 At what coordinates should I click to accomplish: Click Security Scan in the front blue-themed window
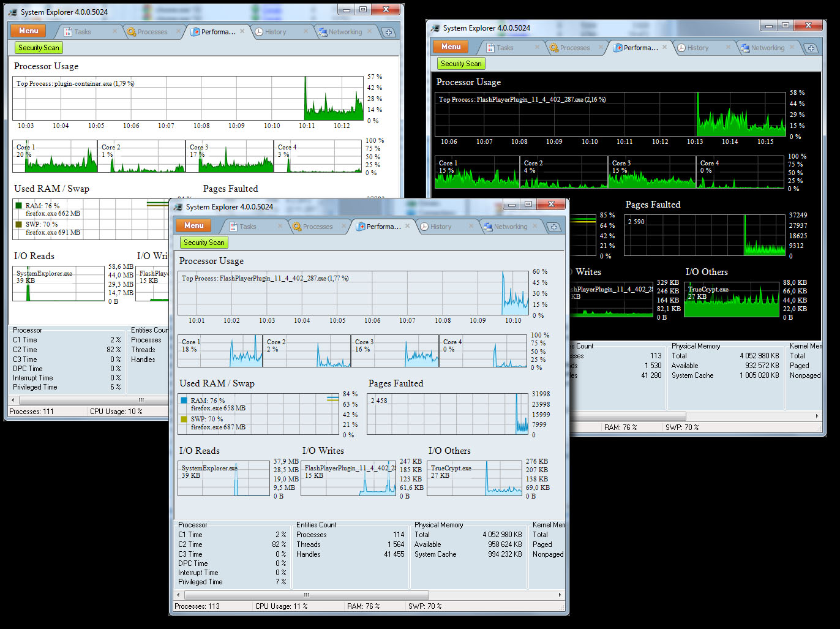204,243
